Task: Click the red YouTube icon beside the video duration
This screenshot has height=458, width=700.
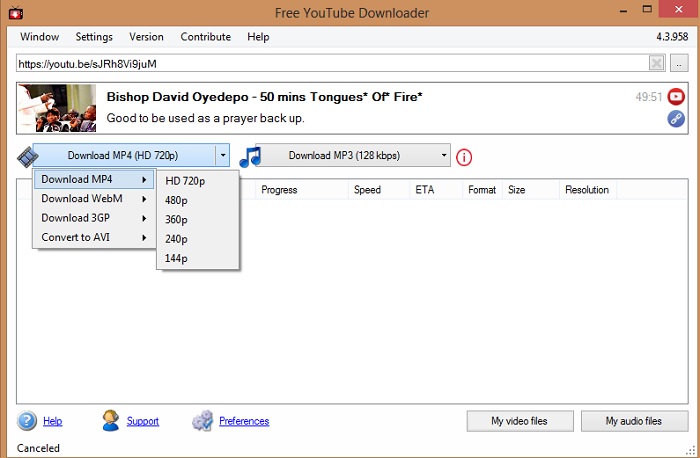Action: click(x=676, y=98)
